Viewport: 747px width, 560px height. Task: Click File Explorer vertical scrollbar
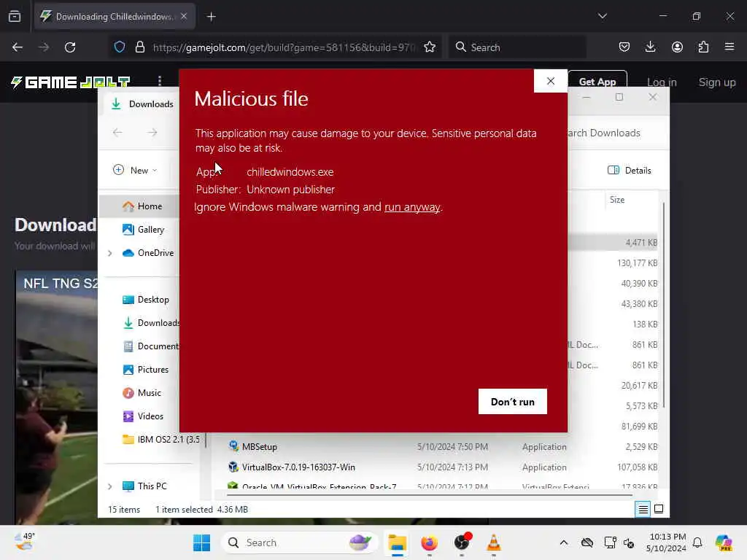[x=663, y=305]
